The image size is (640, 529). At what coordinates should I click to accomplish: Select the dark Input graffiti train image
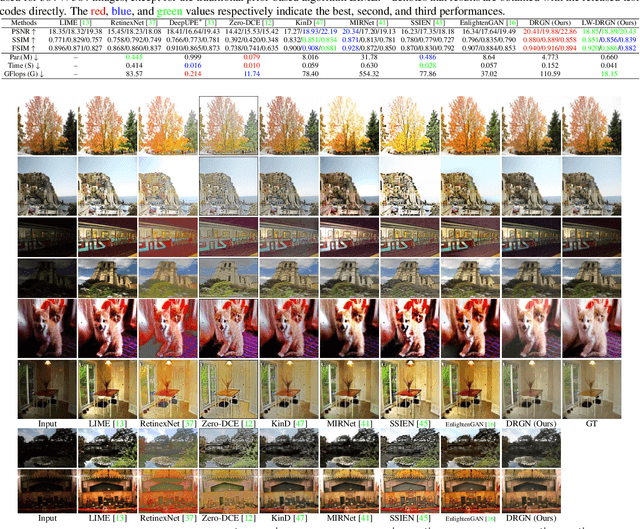click(x=47, y=237)
